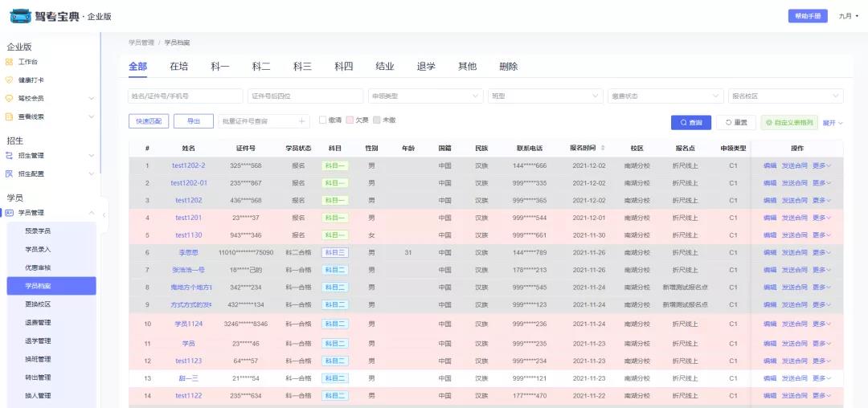Viewport: 868px width, 408px height.
Task: Open the 缴费状态 dropdown filter
Action: pos(666,96)
